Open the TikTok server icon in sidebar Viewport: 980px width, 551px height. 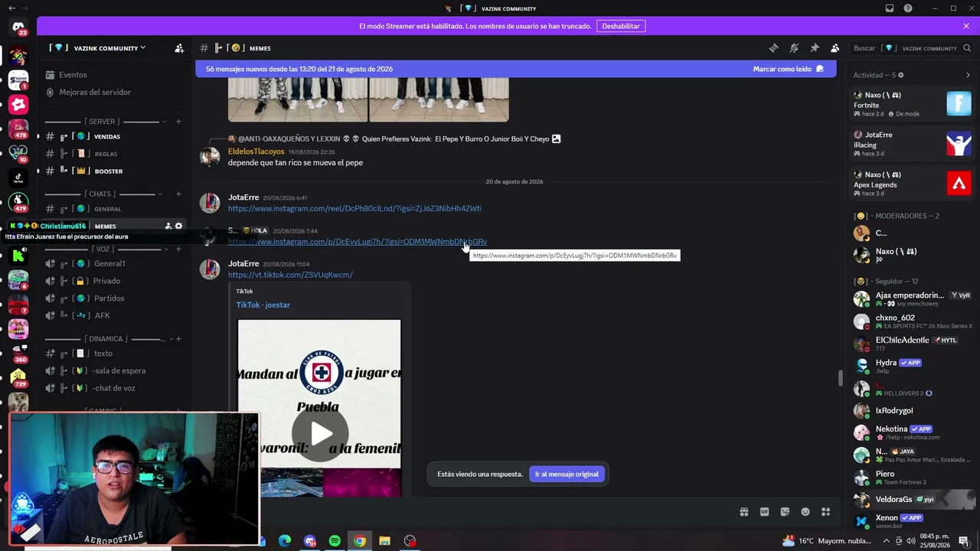pos(18,178)
